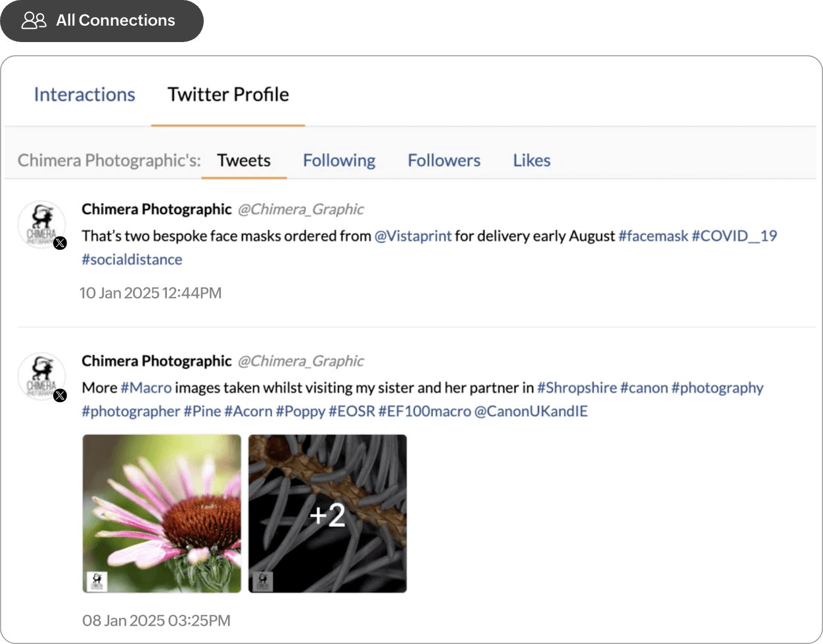This screenshot has height=644, width=823.
Task: Select the Twitter Profile tab
Action: (x=228, y=95)
